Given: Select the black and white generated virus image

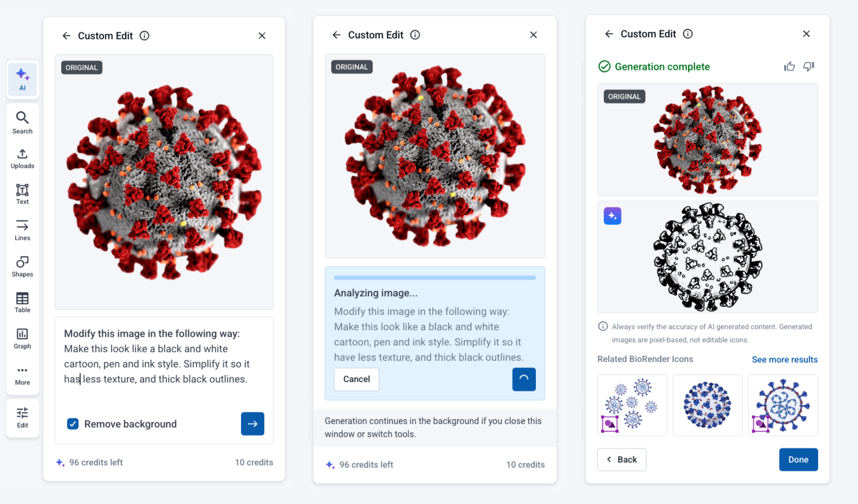Looking at the screenshot, I should (x=708, y=257).
